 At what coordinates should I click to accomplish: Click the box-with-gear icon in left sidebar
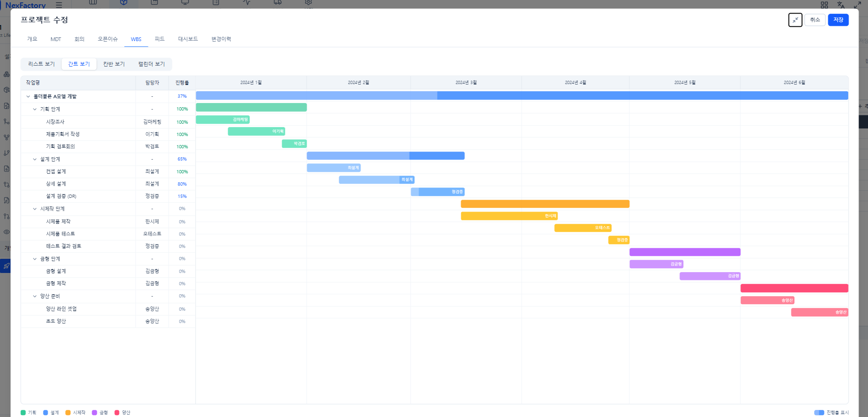pos(7,90)
